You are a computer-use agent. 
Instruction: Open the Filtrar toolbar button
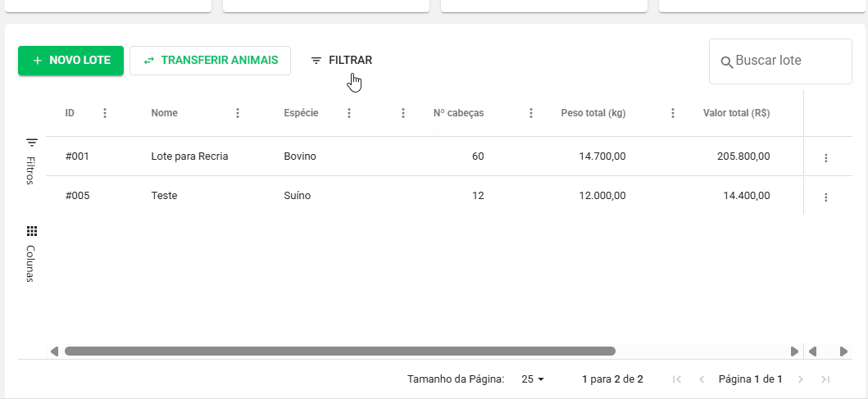click(341, 61)
